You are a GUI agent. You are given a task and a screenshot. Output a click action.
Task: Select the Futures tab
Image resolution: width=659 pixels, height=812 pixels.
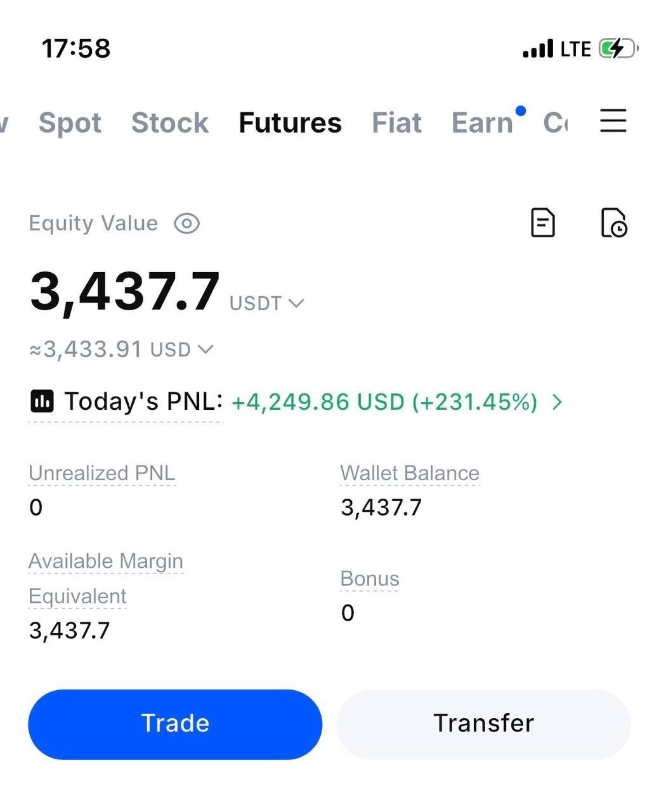(x=290, y=122)
